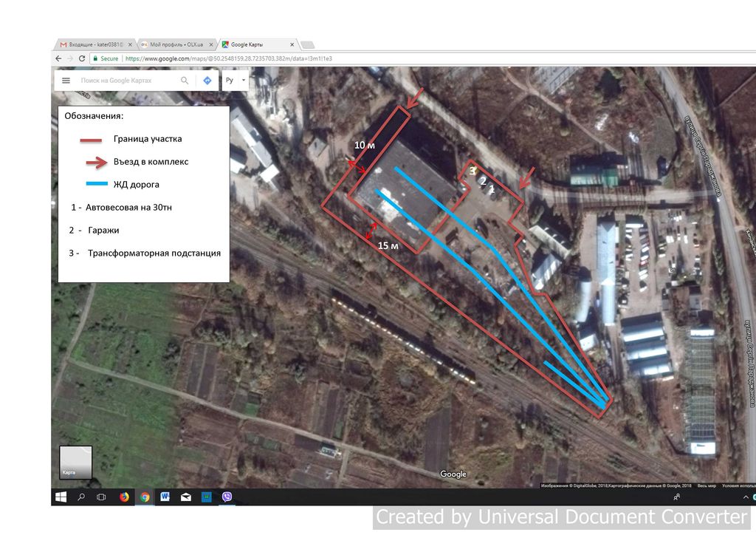Open directions with the blue diamond icon
Viewport: 756px width, 535px height.
[207, 81]
